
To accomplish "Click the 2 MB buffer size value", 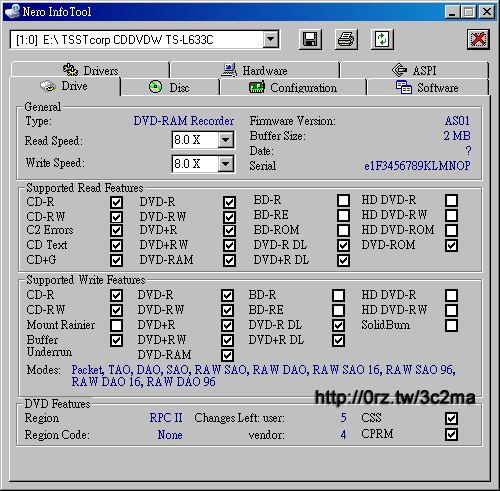I will click(457, 136).
